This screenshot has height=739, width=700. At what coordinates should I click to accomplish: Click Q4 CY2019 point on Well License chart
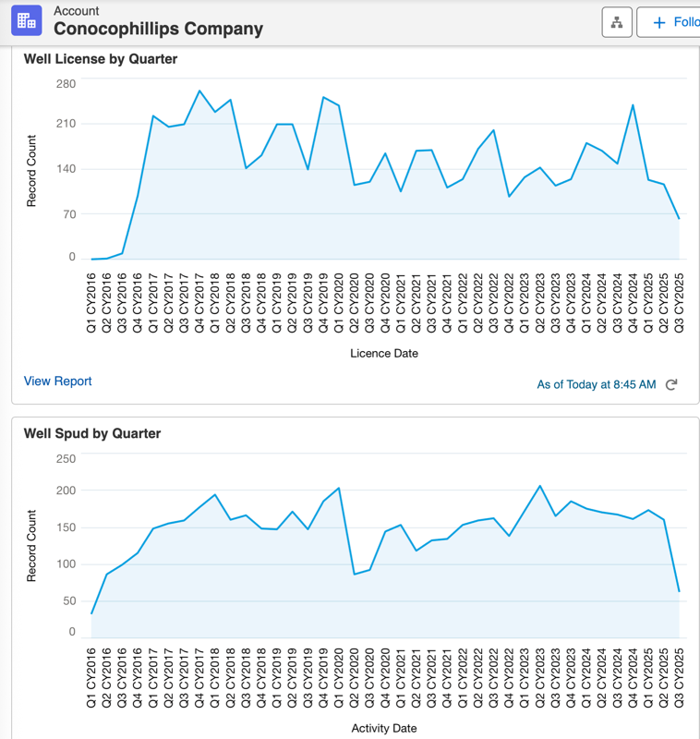point(323,97)
